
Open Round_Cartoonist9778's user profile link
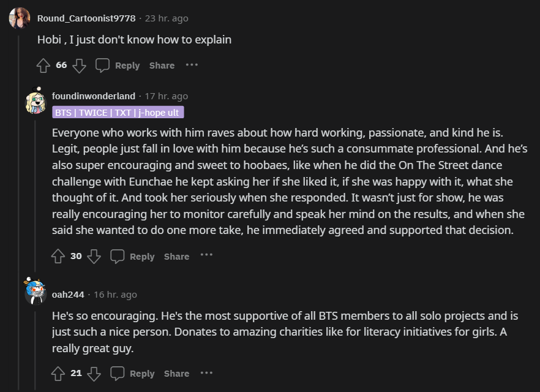point(86,18)
